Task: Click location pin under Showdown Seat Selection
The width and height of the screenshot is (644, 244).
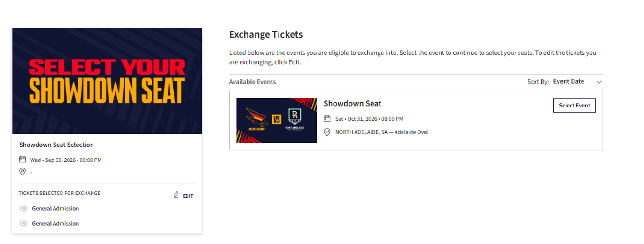Action: pos(23,172)
